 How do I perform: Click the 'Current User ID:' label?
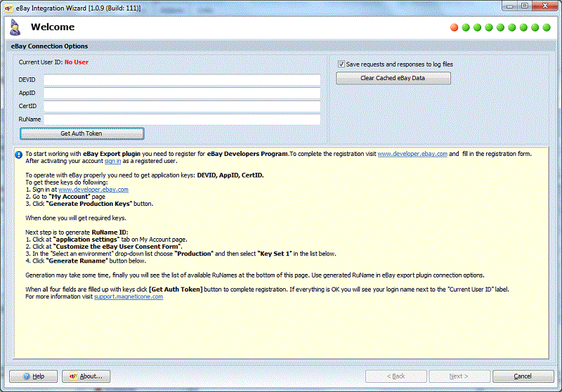pyautogui.click(x=41, y=63)
